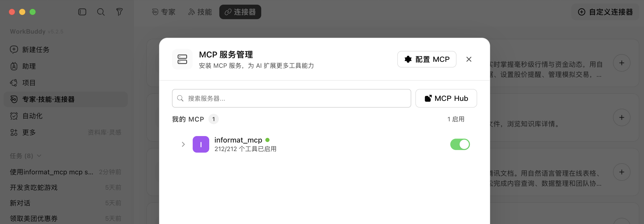The height and width of the screenshot is (224, 644).
Task: Add the stock market connector with plus button
Action: pyautogui.click(x=622, y=63)
